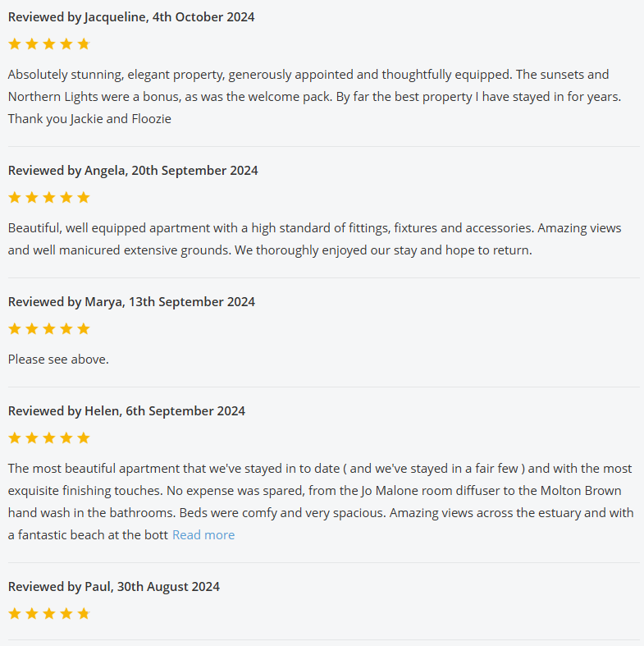The image size is (644, 646).
Task: Click Helen's review text about Jo Malone diffuser
Action: coord(320,491)
